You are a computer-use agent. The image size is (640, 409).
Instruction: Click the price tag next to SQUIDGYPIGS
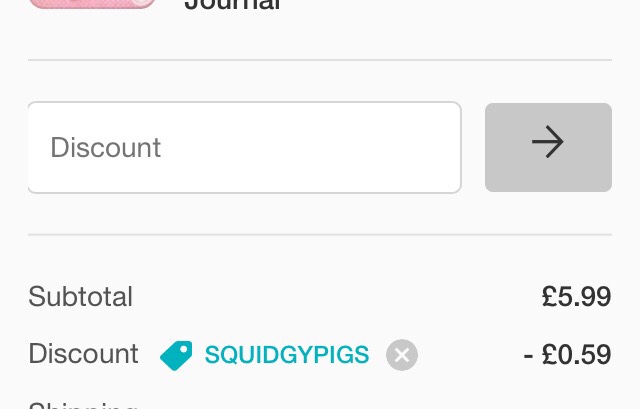coord(176,355)
